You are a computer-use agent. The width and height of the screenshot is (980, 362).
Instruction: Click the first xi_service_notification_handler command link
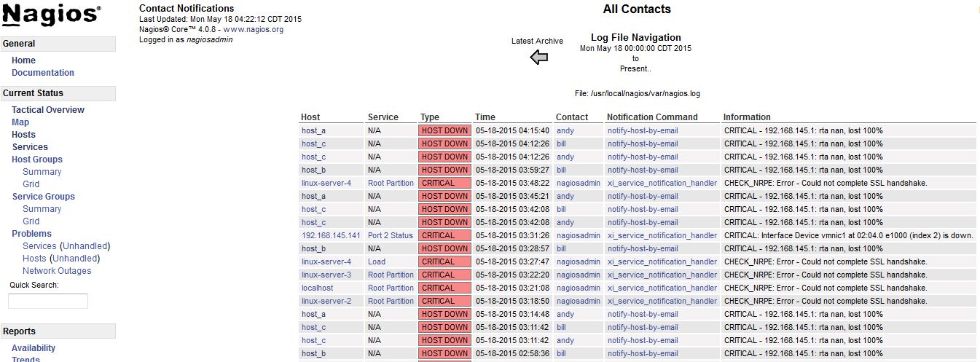tap(662, 183)
